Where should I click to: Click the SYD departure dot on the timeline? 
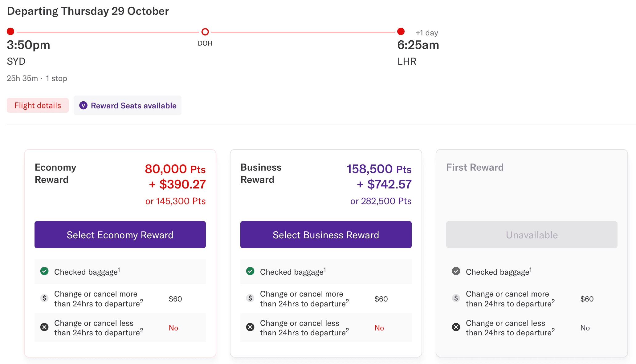10,31
